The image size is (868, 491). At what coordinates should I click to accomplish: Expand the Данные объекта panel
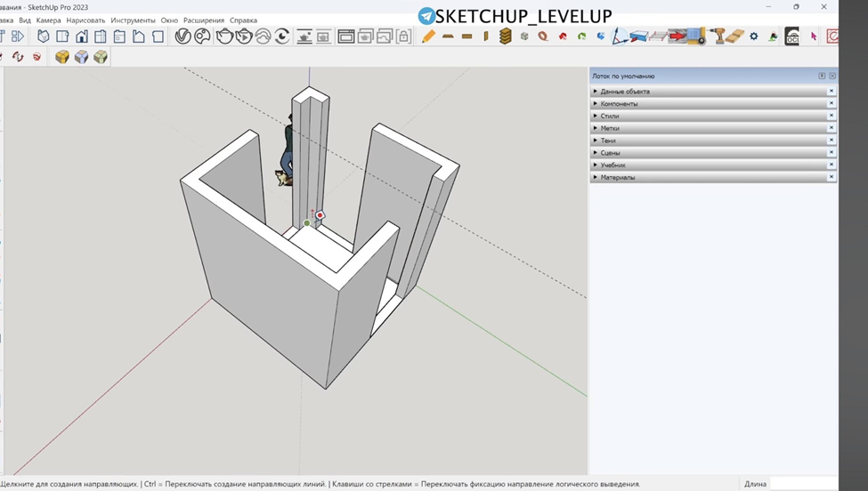[714, 92]
